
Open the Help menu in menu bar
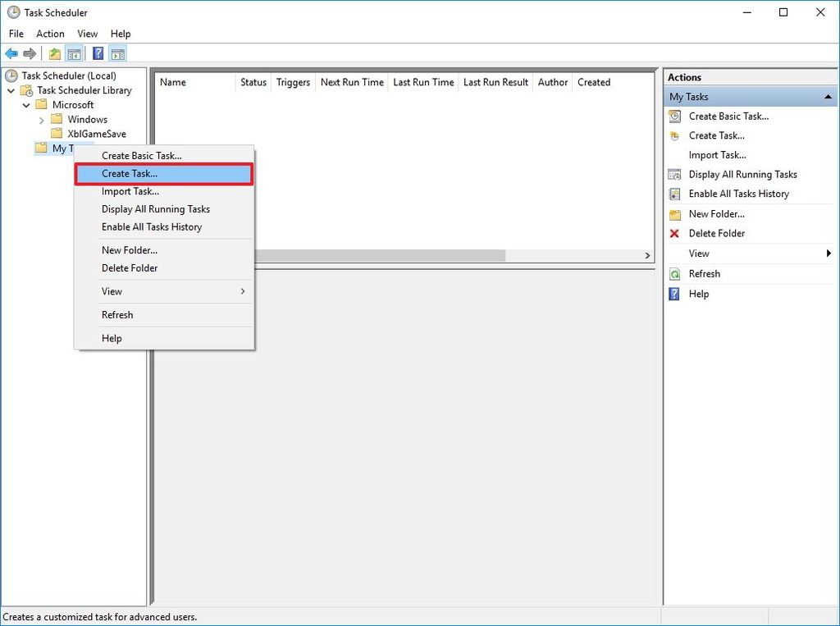(x=121, y=34)
